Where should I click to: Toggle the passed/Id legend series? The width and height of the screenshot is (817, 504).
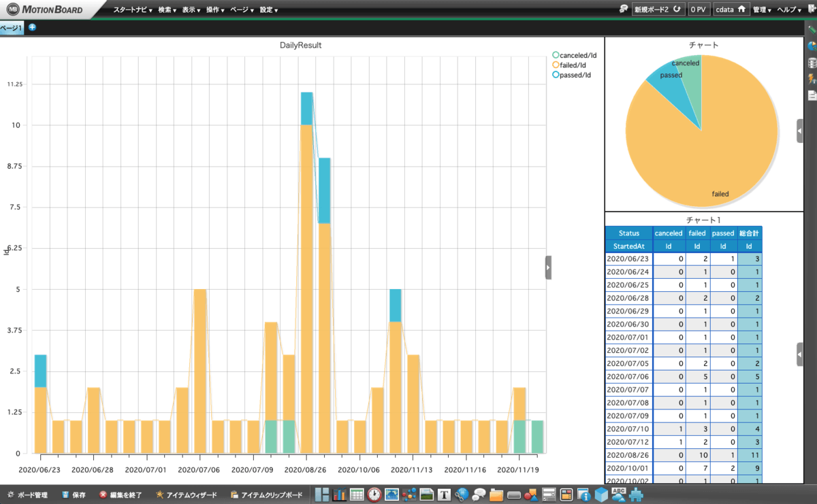click(x=574, y=75)
